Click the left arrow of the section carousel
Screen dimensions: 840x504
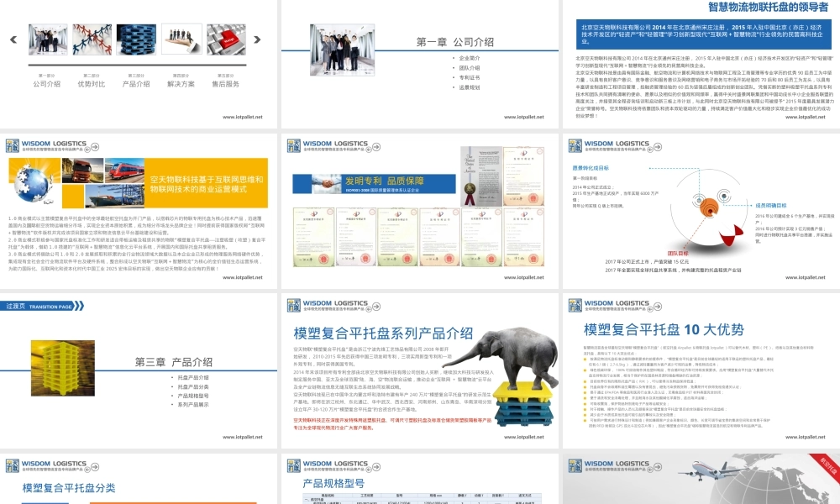[13, 39]
